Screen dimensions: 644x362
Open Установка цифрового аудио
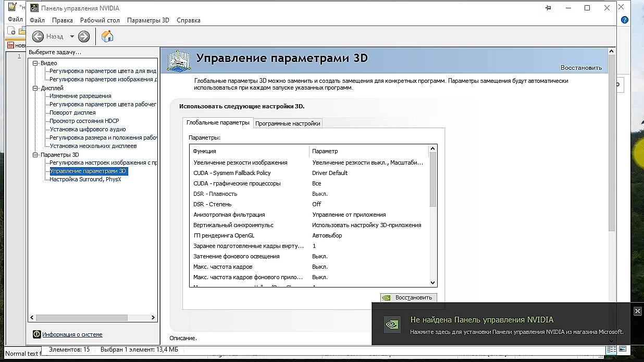(x=88, y=129)
